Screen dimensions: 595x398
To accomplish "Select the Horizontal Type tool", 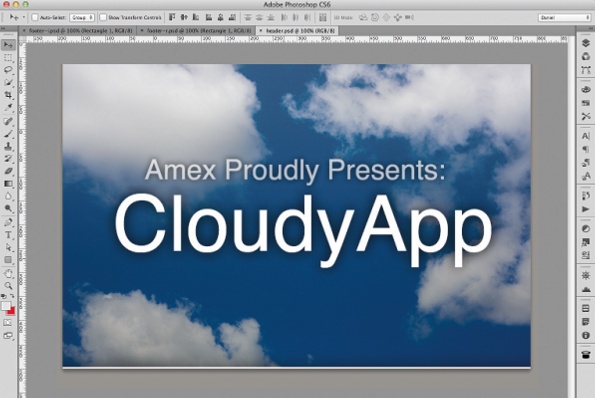I will pyautogui.click(x=8, y=235).
